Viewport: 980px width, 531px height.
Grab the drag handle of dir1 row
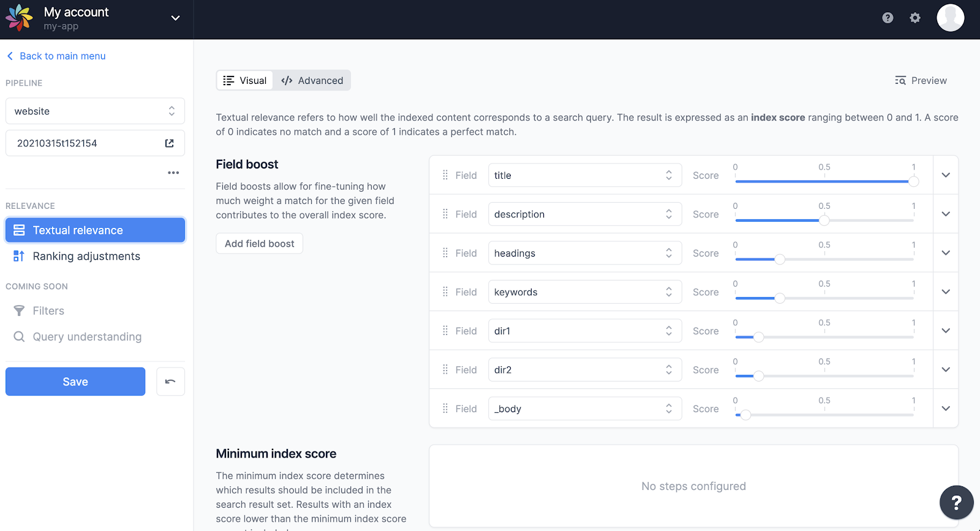445,331
